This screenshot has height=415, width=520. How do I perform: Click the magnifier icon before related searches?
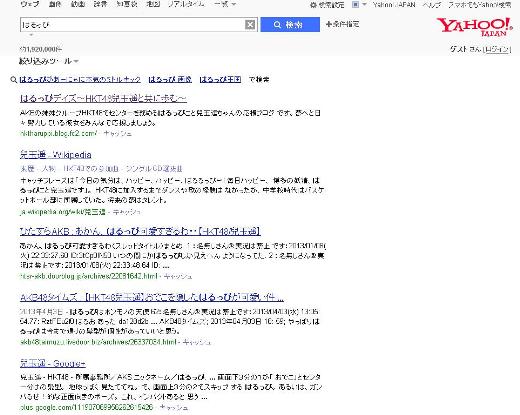14,80
